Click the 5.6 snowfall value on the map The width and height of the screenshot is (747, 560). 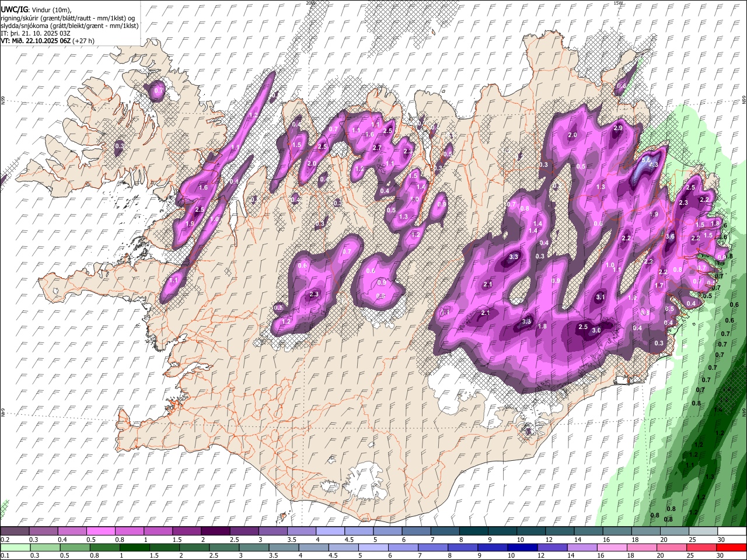point(646,159)
